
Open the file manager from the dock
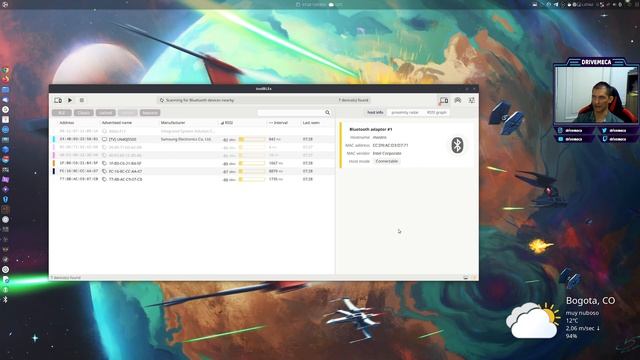[5, 89]
